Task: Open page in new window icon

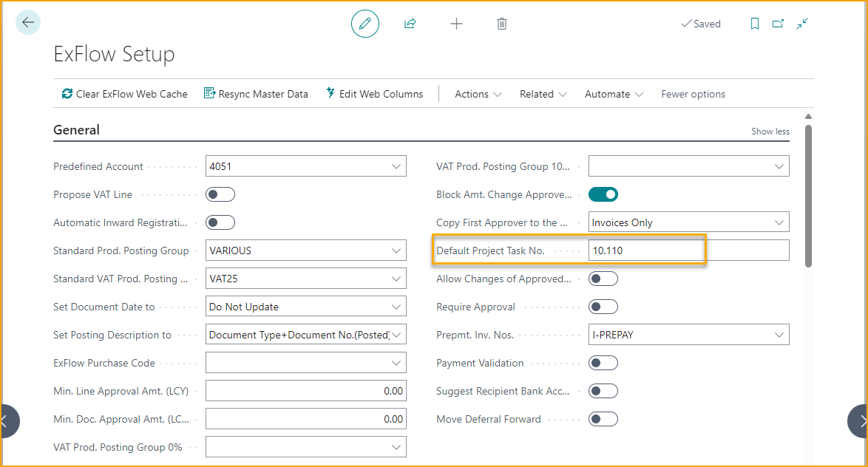Action: [x=778, y=24]
